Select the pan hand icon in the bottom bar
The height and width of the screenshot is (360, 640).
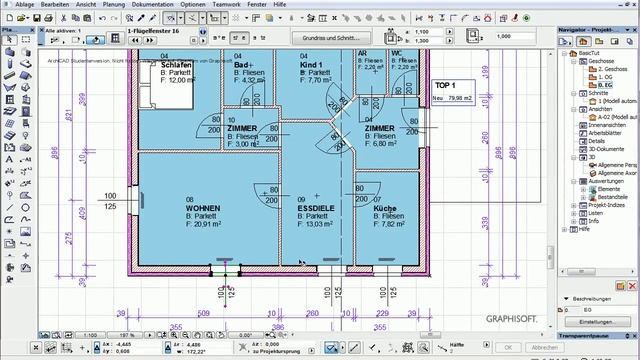tap(198, 335)
